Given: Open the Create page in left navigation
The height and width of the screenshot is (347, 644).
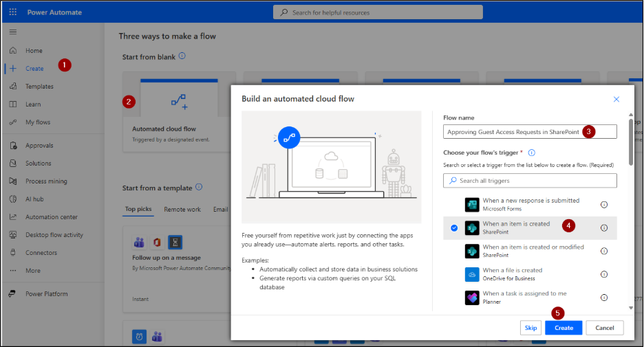Looking at the screenshot, I should (x=34, y=69).
